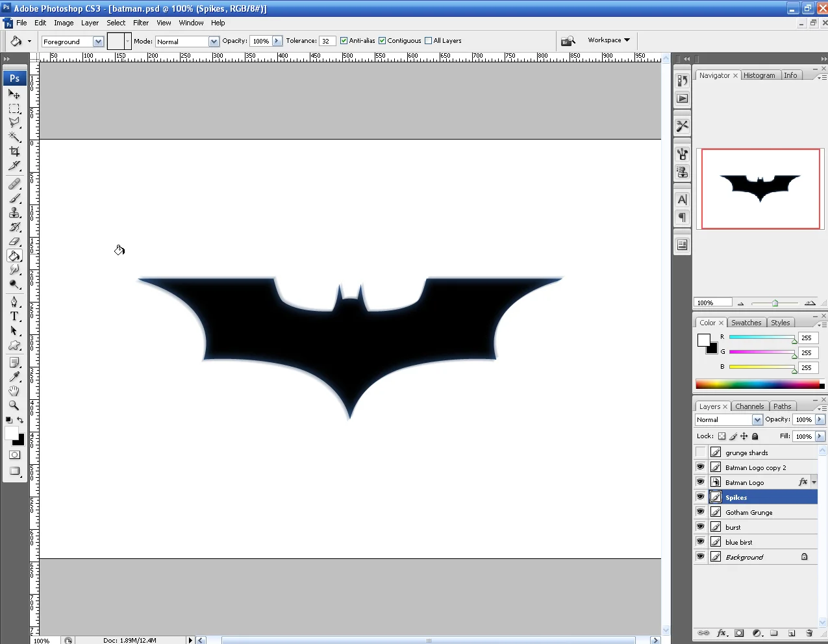This screenshot has height=644, width=828.
Task: Show the grunge shards layer
Action: tap(700, 452)
